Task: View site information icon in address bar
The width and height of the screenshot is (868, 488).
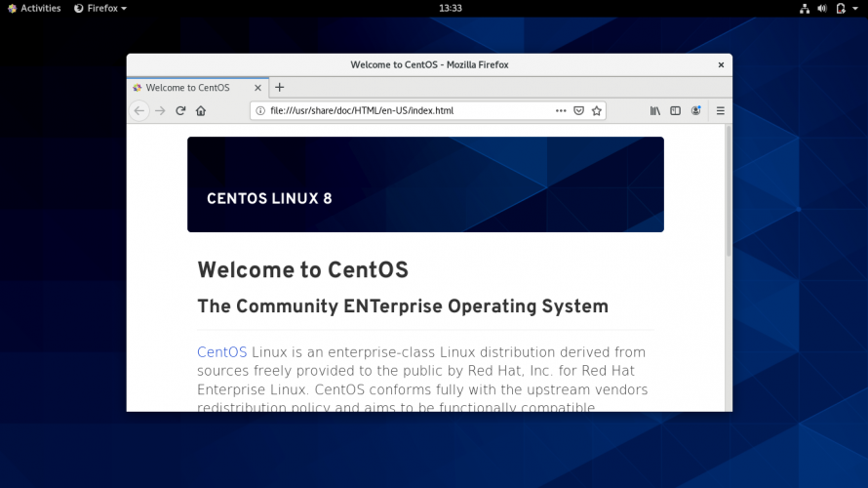Action: (x=260, y=111)
